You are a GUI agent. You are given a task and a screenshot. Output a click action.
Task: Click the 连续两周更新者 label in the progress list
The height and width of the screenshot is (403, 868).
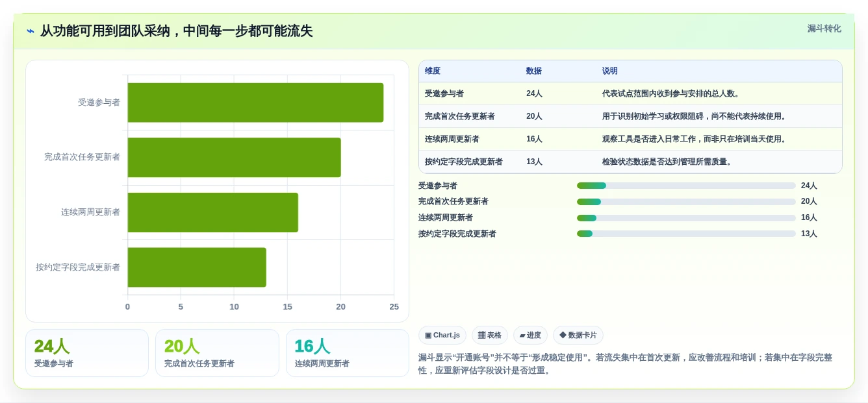point(446,218)
